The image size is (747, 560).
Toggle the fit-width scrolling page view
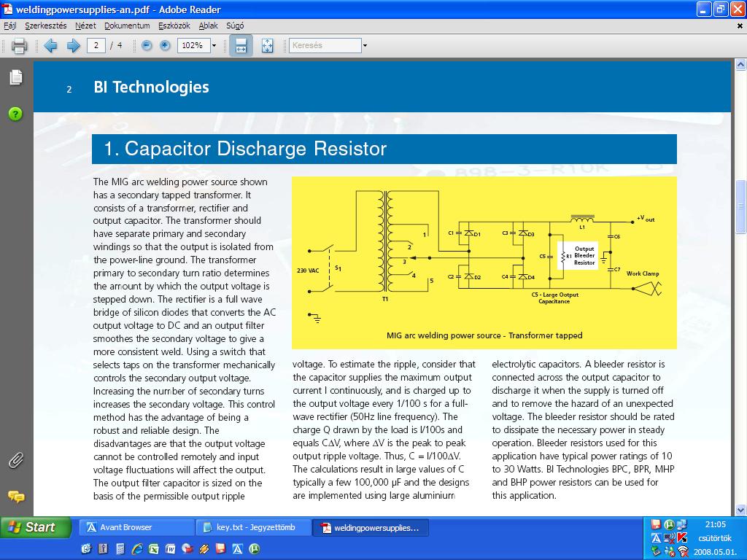241,46
